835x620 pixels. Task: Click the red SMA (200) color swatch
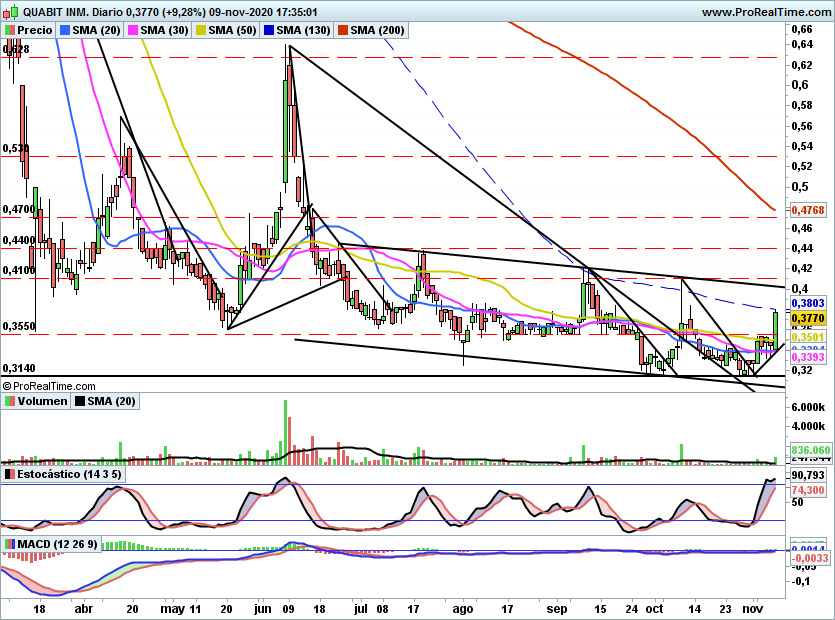[343, 30]
